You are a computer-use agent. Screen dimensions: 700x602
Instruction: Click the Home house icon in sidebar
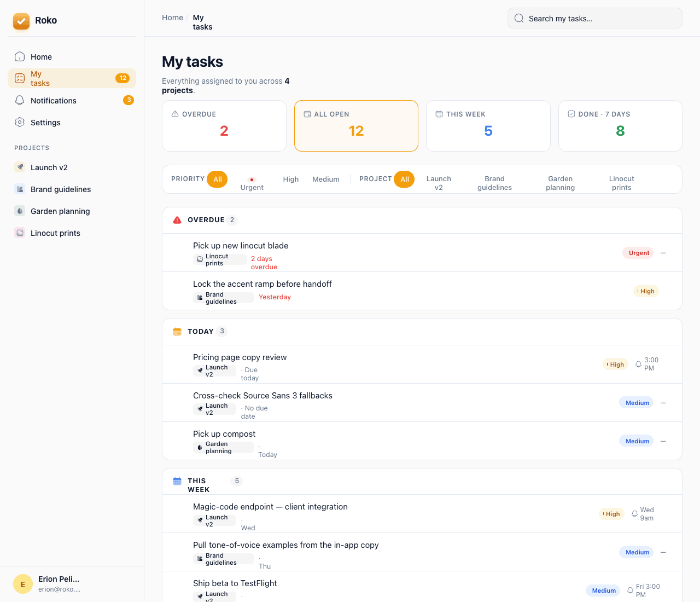20,56
